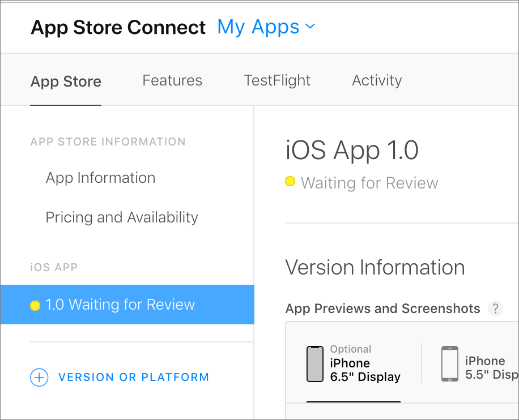
Task: Open Pricing and Availability
Action: coord(122,217)
